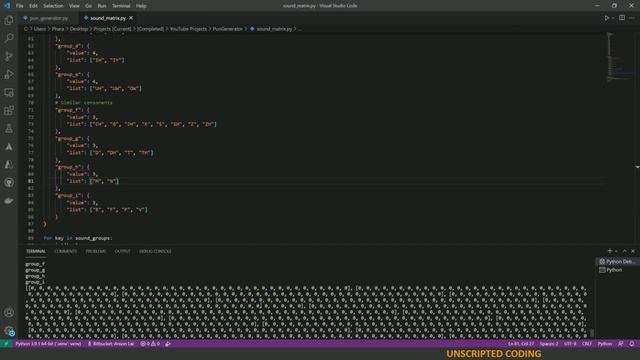The image size is (640, 360).
Task: Open the View menu
Action: coord(74,6)
